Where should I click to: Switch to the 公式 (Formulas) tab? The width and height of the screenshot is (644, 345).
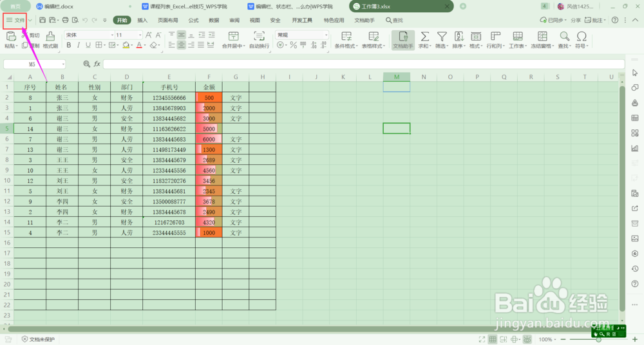click(193, 20)
